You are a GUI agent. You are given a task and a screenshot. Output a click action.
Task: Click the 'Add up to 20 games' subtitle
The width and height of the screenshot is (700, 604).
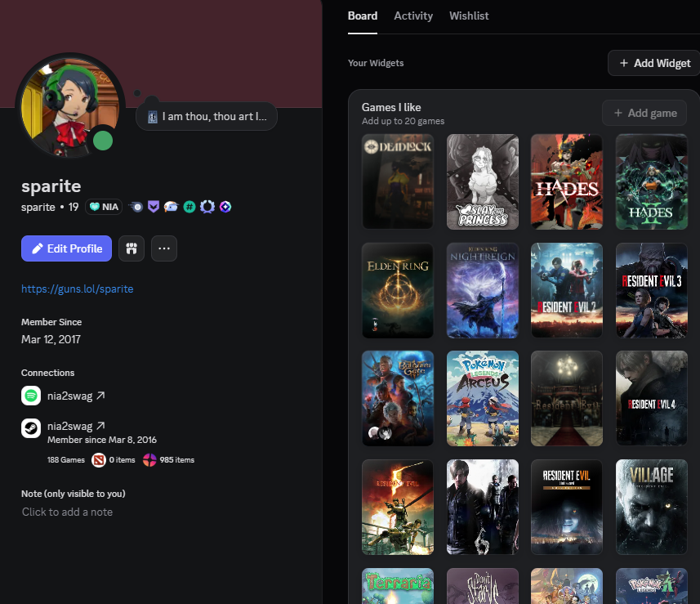pos(403,121)
